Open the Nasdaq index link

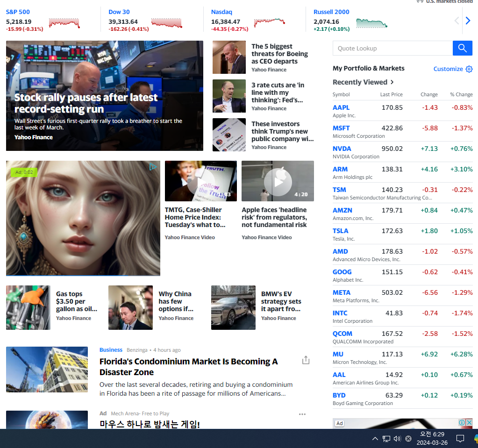tap(221, 12)
